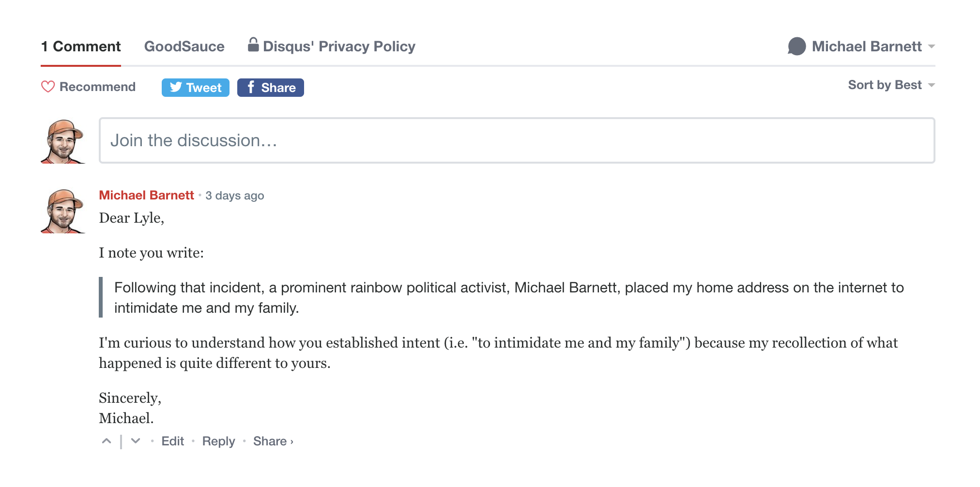The image size is (980, 487).
Task: Expand the comment Share options
Action: [x=273, y=441]
